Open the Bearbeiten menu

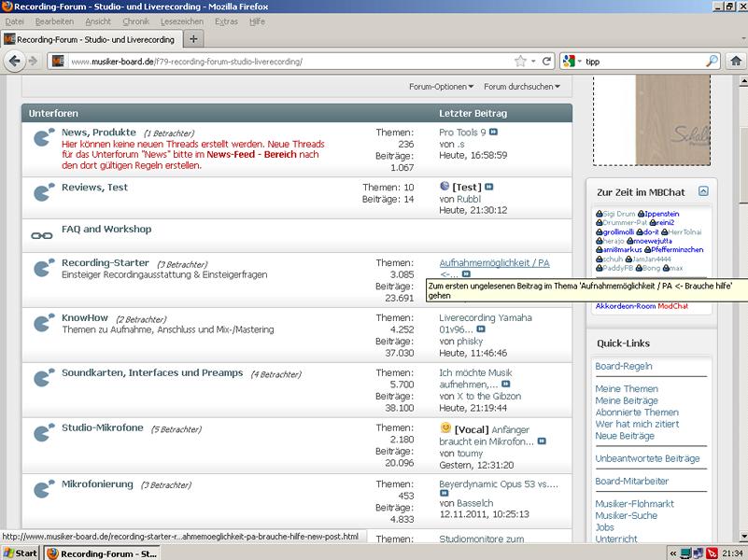point(54,21)
